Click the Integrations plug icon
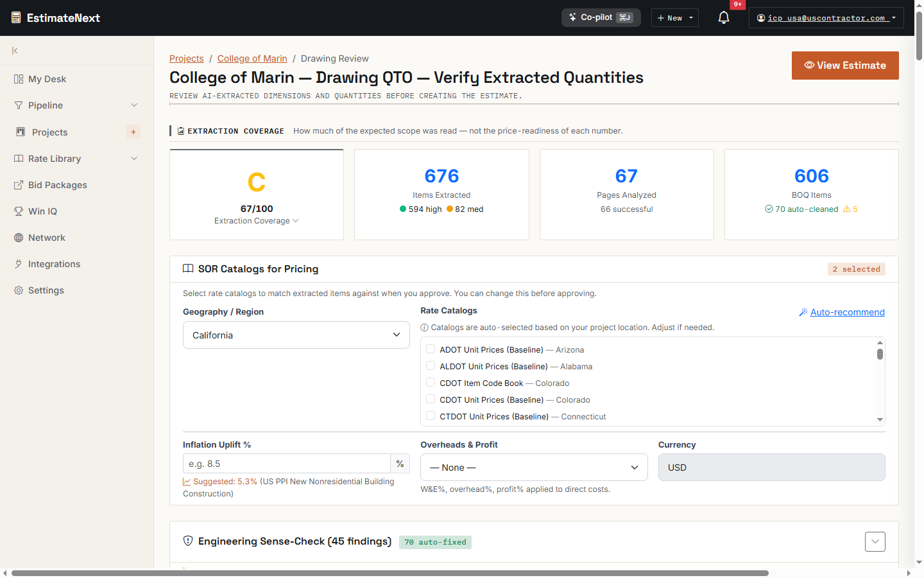Screen dimensions: 924x578 click(19, 264)
